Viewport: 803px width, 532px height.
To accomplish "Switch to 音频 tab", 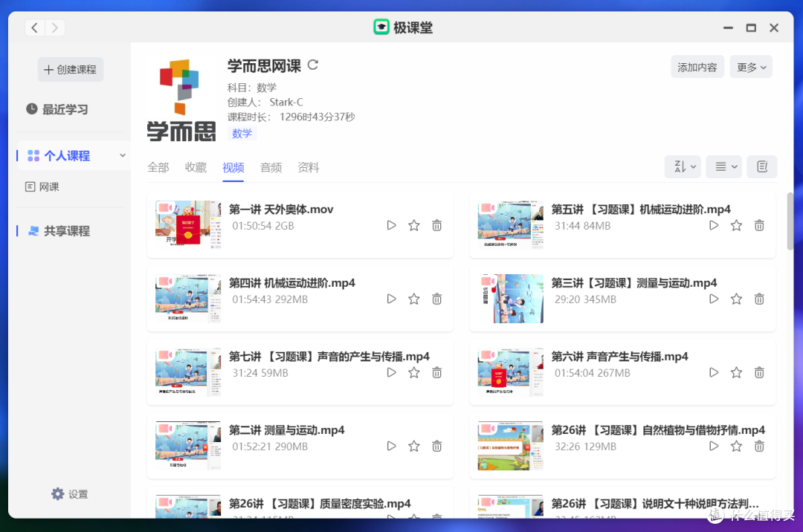I will [x=271, y=167].
